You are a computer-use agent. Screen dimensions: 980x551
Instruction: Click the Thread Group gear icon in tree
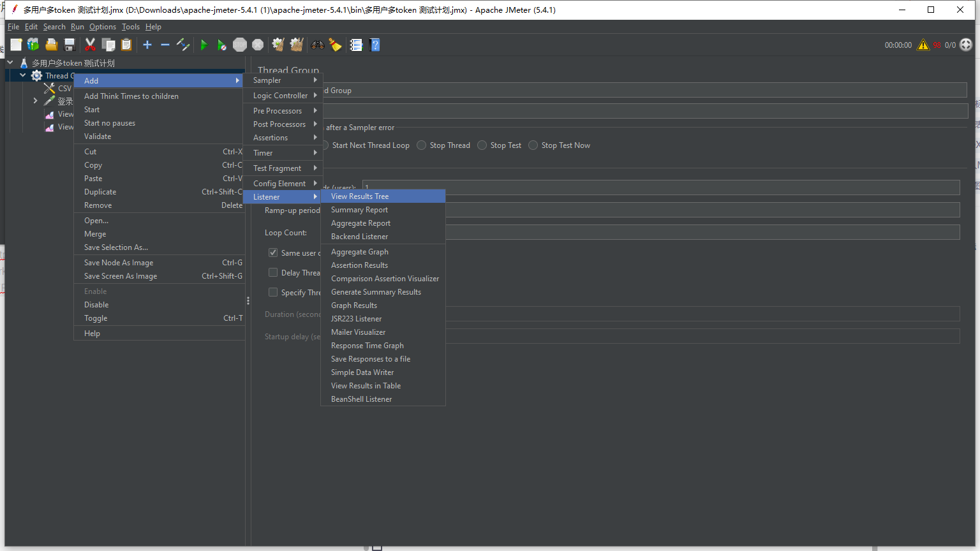(x=37, y=76)
